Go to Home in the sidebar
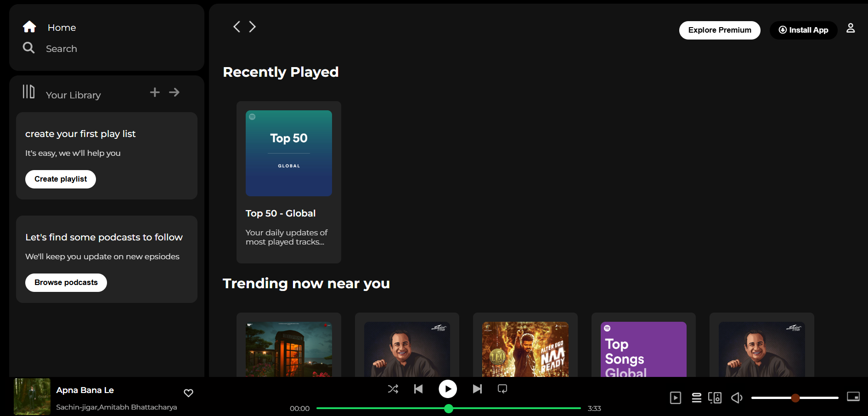The width and height of the screenshot is (868, 416). [x=62, y=28]
